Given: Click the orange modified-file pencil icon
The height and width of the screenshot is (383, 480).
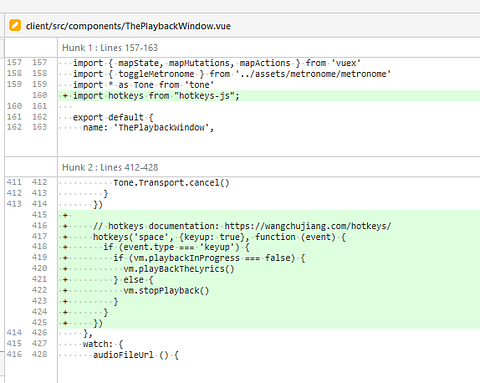Looking at the screenshot, I should [x=15, y=26].
